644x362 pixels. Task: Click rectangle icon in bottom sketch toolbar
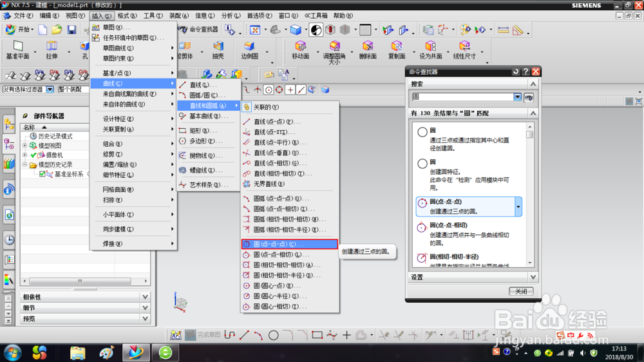click(x=317, y=336)
